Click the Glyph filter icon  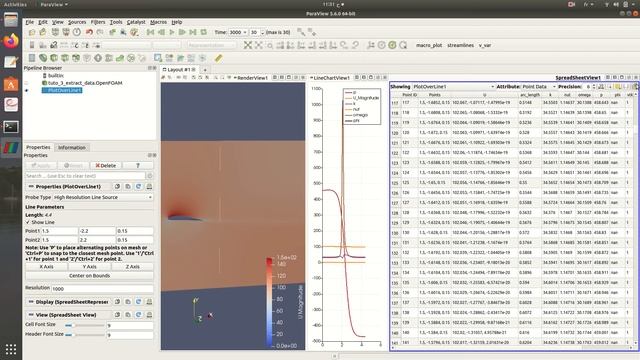(x=98, y=58)
